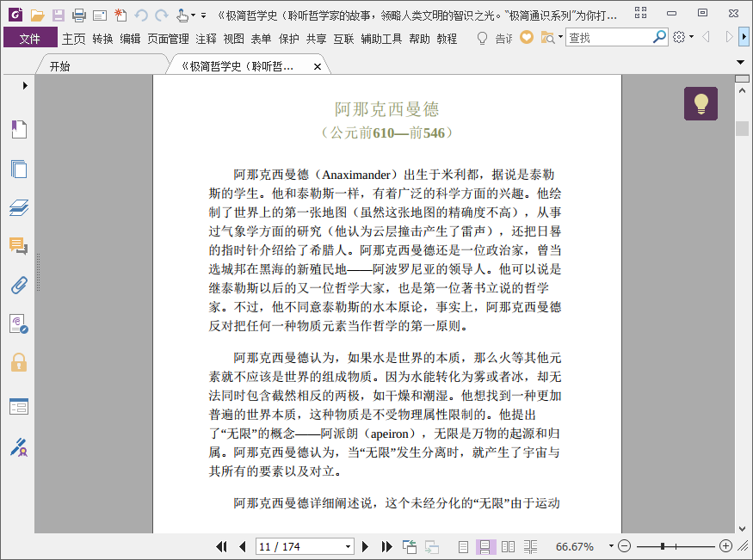Go to the previous page
753x560 pixels.
242,546
